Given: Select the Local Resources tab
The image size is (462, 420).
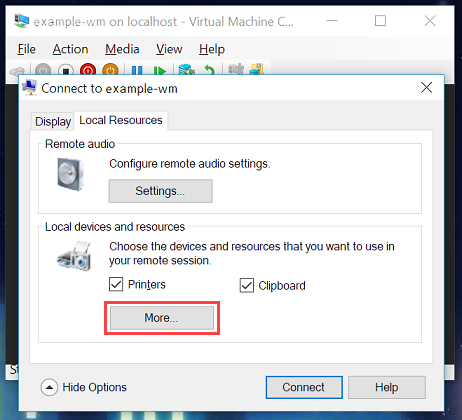Looking at the screenshot, I should tap(121, 120).
